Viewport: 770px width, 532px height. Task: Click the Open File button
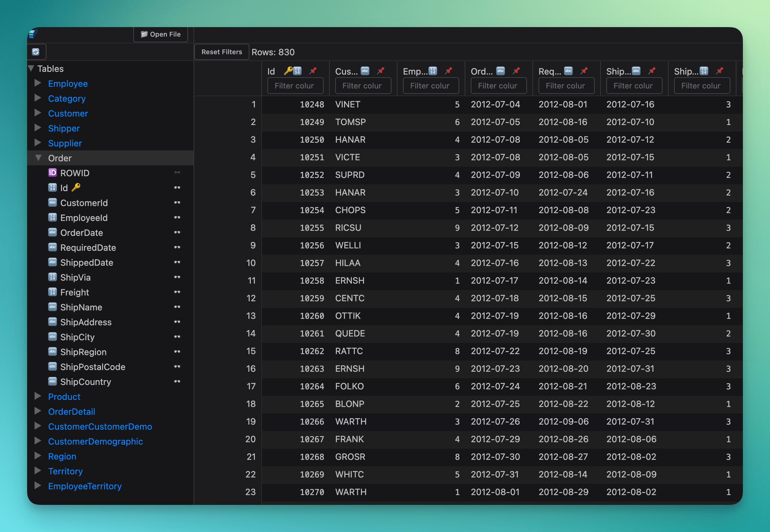click(161, 34)
